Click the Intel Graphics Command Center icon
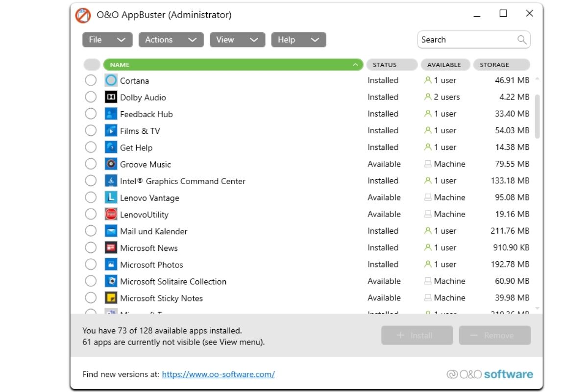Viewport: 588px width, 392px height. click(111, 181)
